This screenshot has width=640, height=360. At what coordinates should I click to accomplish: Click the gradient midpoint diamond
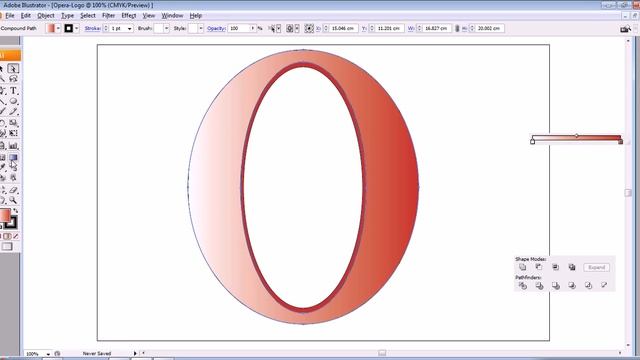tap(576, 136)
